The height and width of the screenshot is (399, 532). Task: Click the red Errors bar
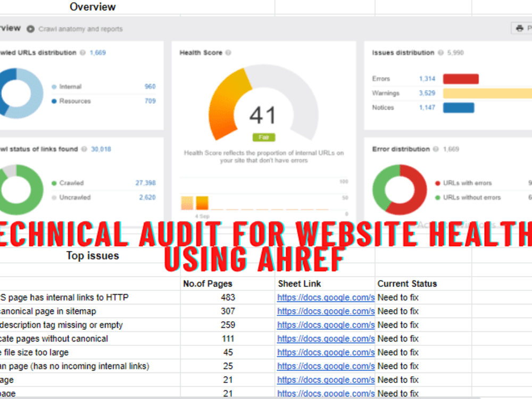point(461,79)
